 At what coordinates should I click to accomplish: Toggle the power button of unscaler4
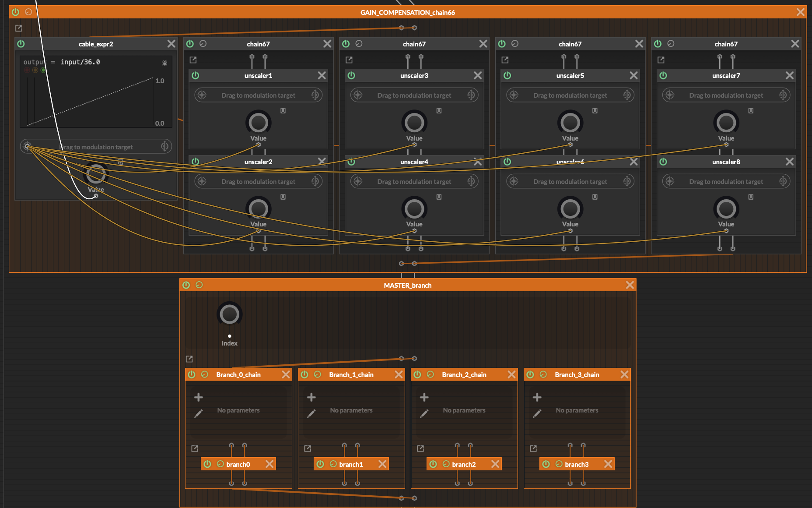point(351,162)
